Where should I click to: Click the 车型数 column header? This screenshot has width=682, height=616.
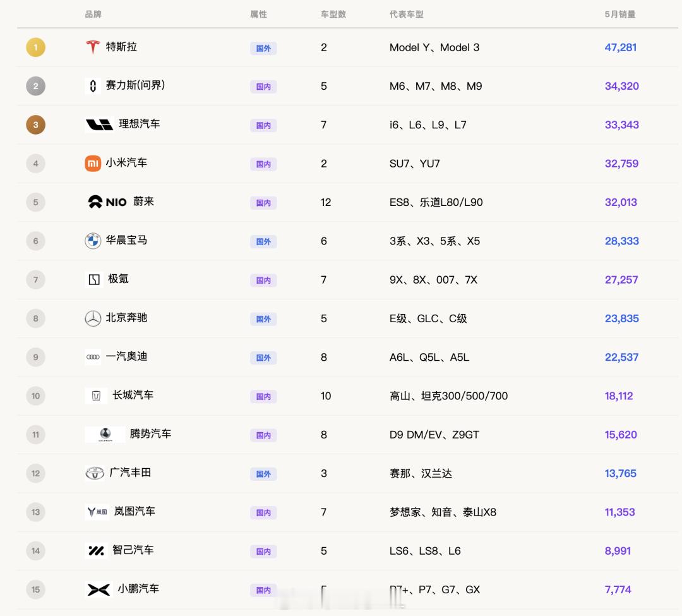[x=333, y=15]
